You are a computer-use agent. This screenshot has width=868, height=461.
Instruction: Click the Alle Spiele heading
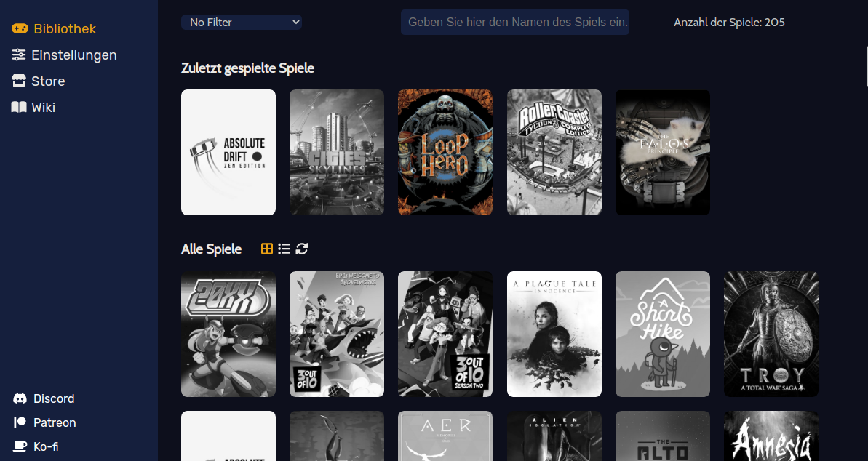[211, 249]
